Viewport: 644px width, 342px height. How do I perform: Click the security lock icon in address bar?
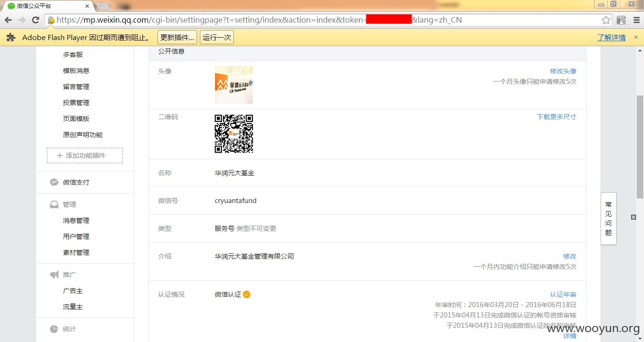coord(51,20)
